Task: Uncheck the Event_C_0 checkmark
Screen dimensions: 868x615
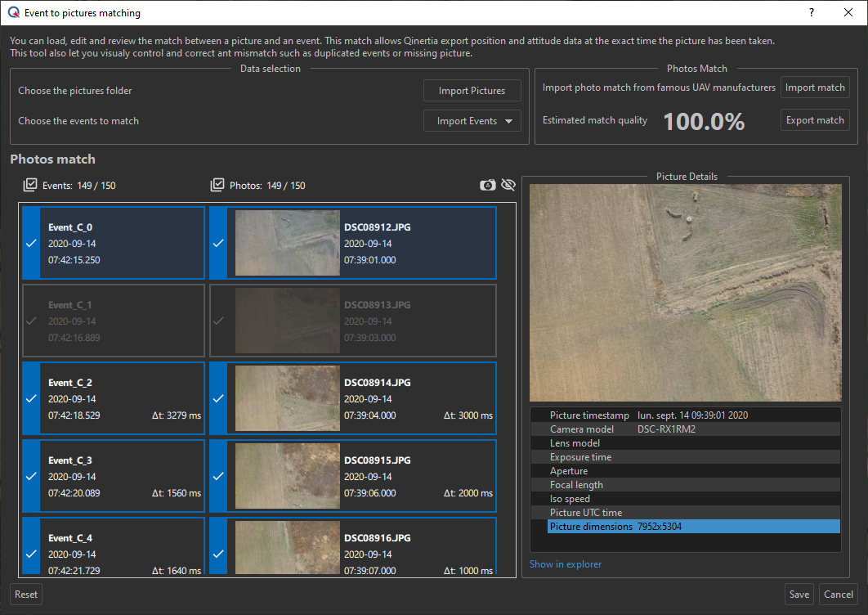Action: [30, 243]
